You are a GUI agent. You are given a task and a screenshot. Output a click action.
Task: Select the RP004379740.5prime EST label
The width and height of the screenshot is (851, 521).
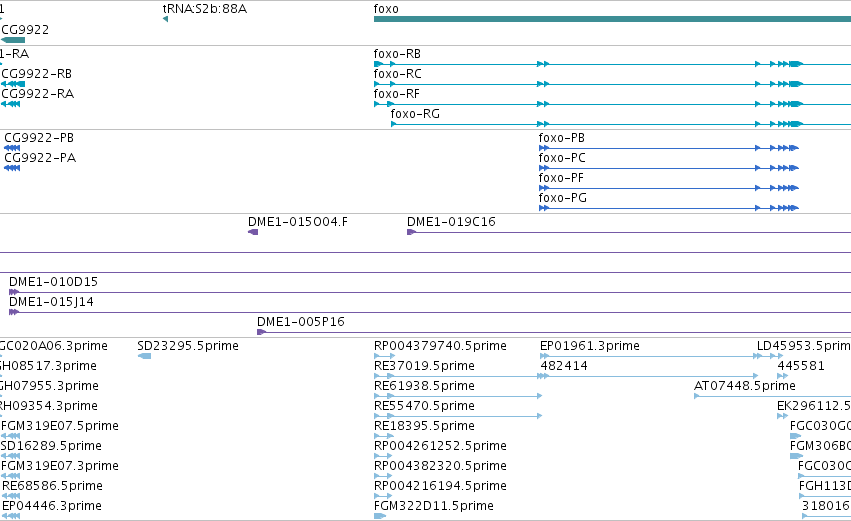pos(440,346)
